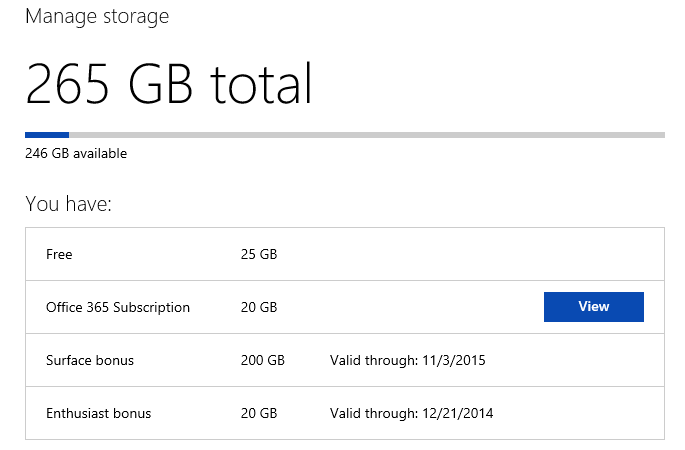Click the blue View button

click(593, 307)
